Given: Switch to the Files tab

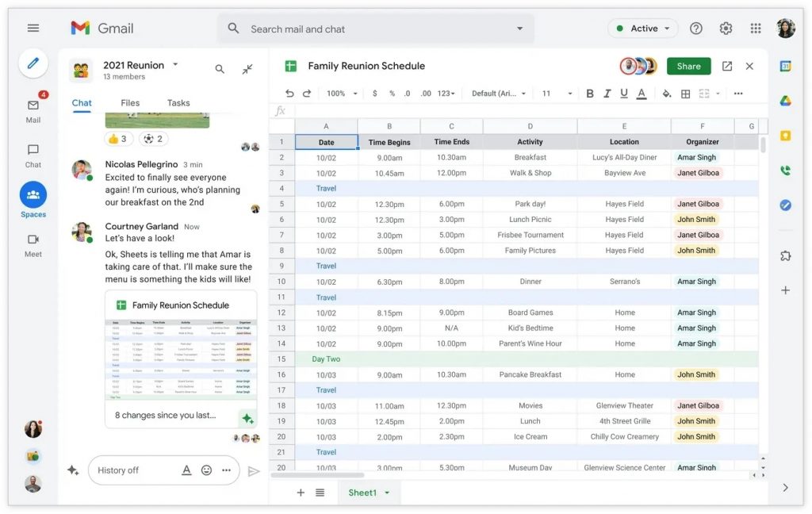Looking at the screenshot, I should (130, 103).
